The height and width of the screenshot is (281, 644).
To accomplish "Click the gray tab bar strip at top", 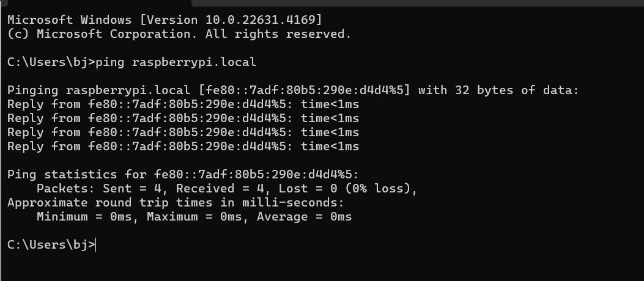I will point(418,3).
